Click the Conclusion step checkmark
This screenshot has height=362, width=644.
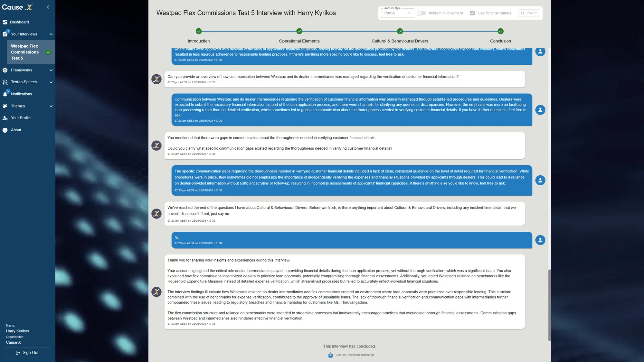pyautogui.click(x=500, y=31)
